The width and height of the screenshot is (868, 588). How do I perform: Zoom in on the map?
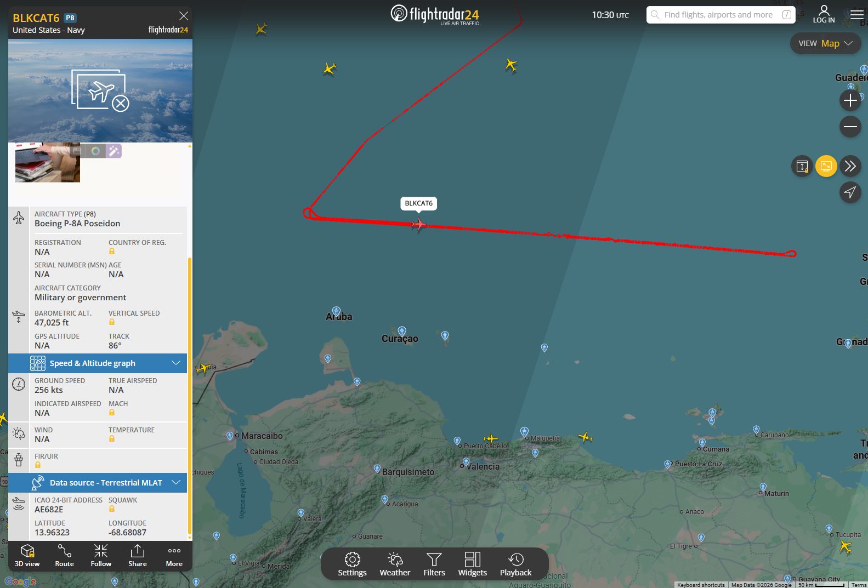[x=850, y=100]
